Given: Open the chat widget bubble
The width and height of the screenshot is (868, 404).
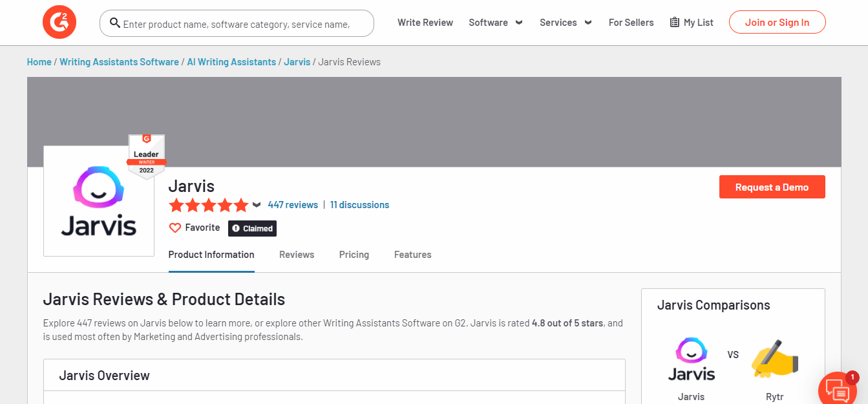Looking at the screenshot, I should point(838,390).
